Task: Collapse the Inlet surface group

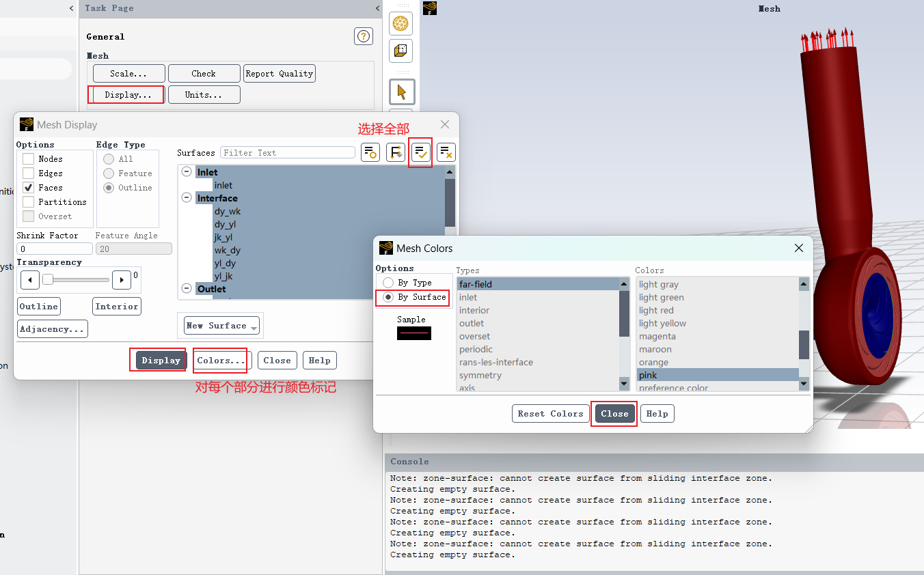Action: point(187,172)
